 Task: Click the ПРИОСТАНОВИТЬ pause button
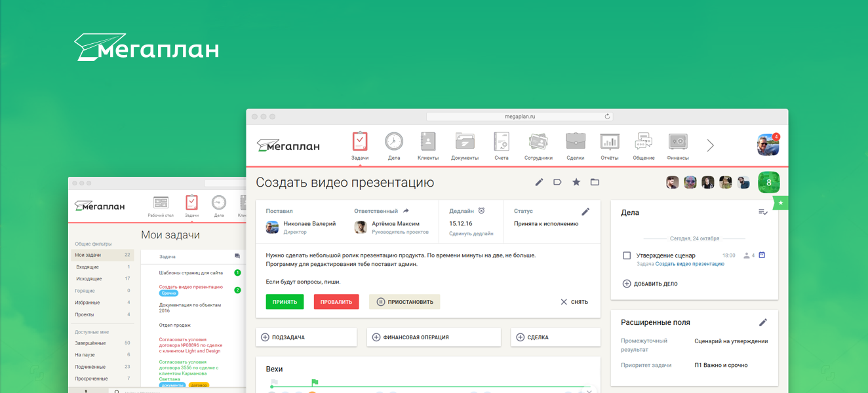click(404, 302)
